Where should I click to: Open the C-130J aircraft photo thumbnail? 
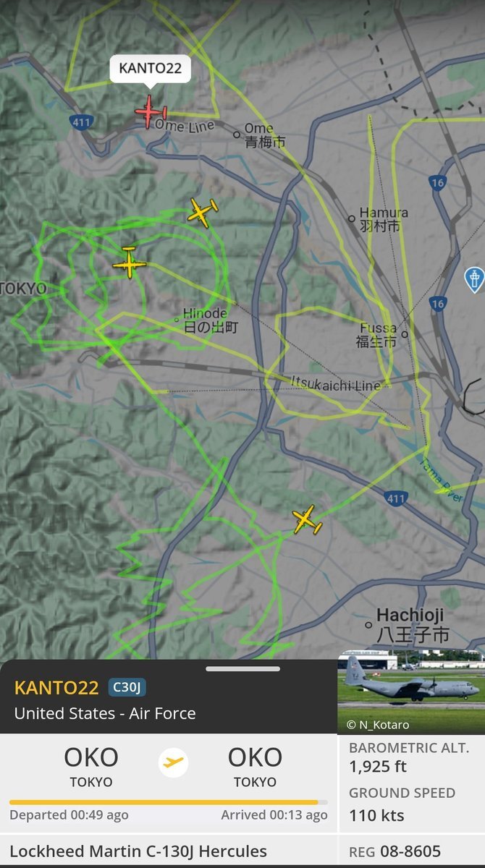pyautogui.click(x=411, y=692)
